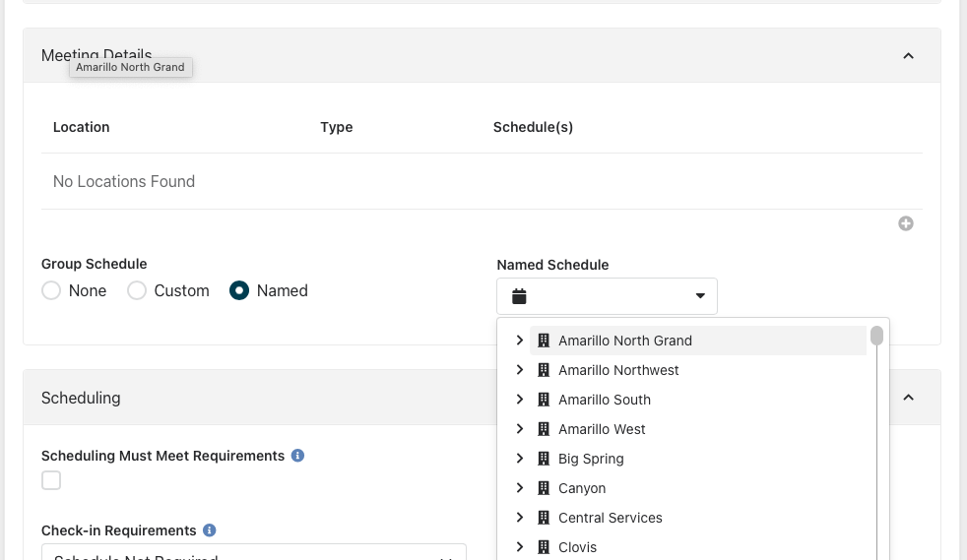Select the Custom group schedule option

pos(137,290)
